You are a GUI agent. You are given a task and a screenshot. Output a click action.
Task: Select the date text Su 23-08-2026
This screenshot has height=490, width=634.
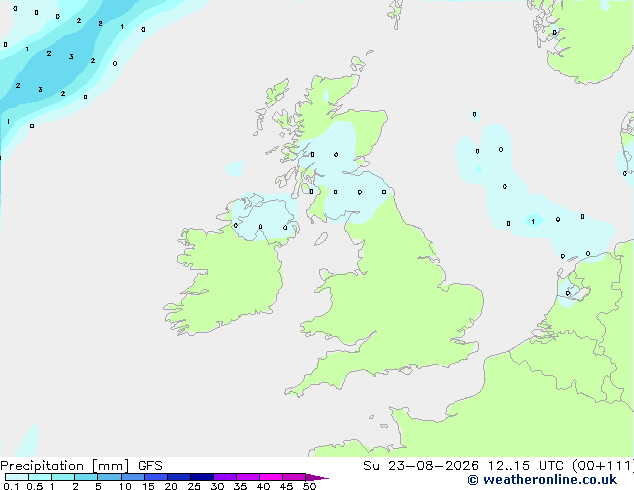(421, 466)
